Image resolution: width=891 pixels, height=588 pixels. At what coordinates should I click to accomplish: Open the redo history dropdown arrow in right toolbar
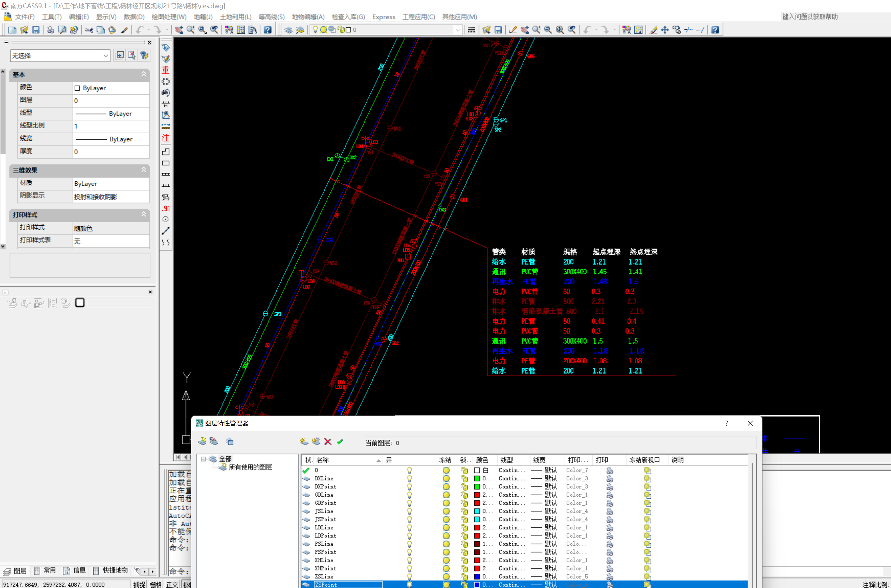[614, 30]
